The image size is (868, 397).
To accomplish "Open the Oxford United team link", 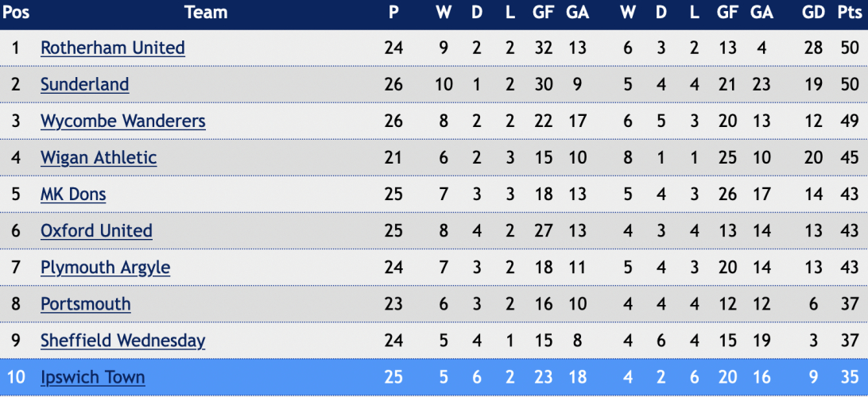I will 96,231.
